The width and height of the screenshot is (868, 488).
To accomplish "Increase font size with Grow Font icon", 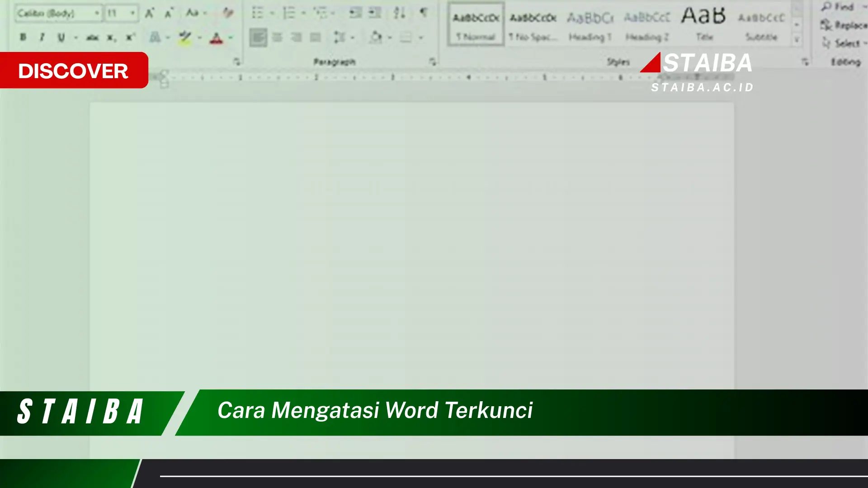I will point(150,13).
